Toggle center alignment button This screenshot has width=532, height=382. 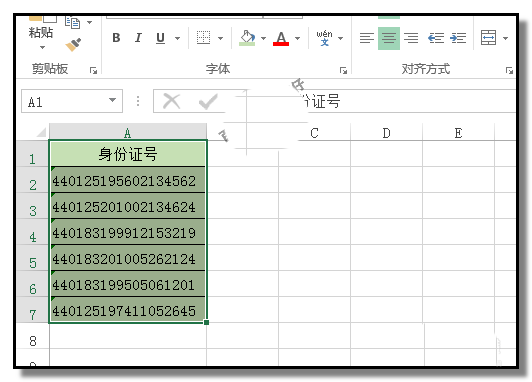(389, 38)
